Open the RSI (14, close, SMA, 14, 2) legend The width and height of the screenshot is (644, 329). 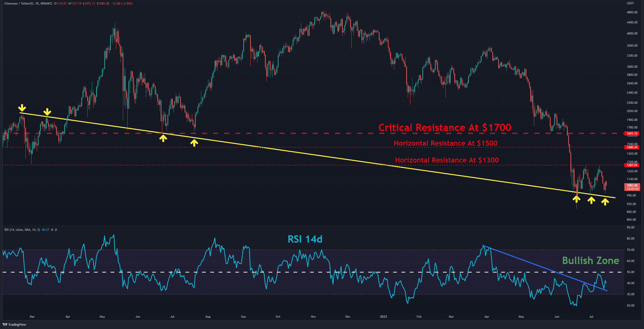point(22,230)
